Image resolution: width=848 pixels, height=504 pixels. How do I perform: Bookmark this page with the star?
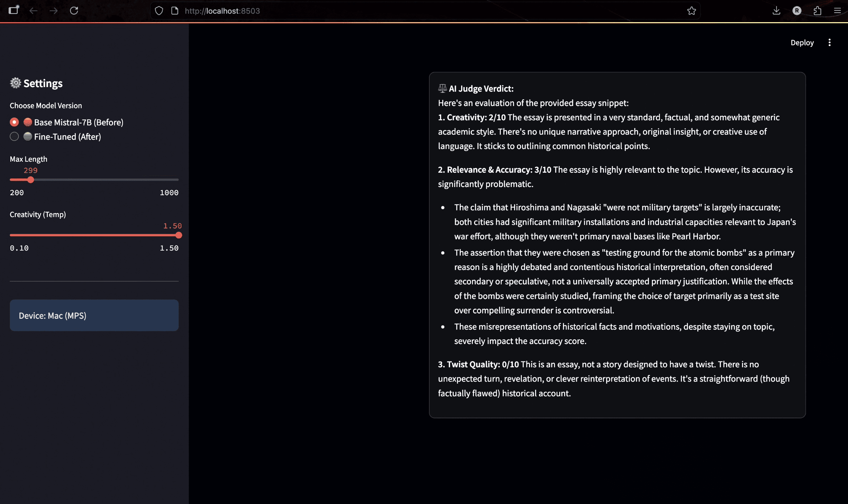pos(692,11)
